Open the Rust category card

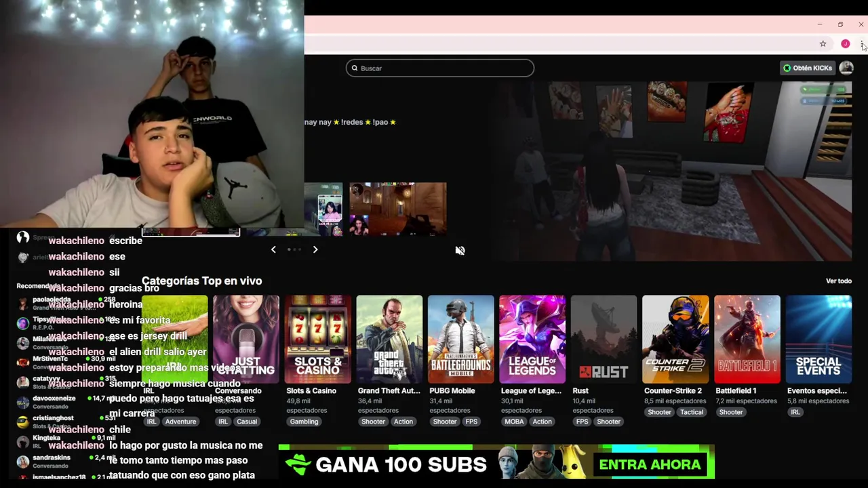(x=604, y=339)
